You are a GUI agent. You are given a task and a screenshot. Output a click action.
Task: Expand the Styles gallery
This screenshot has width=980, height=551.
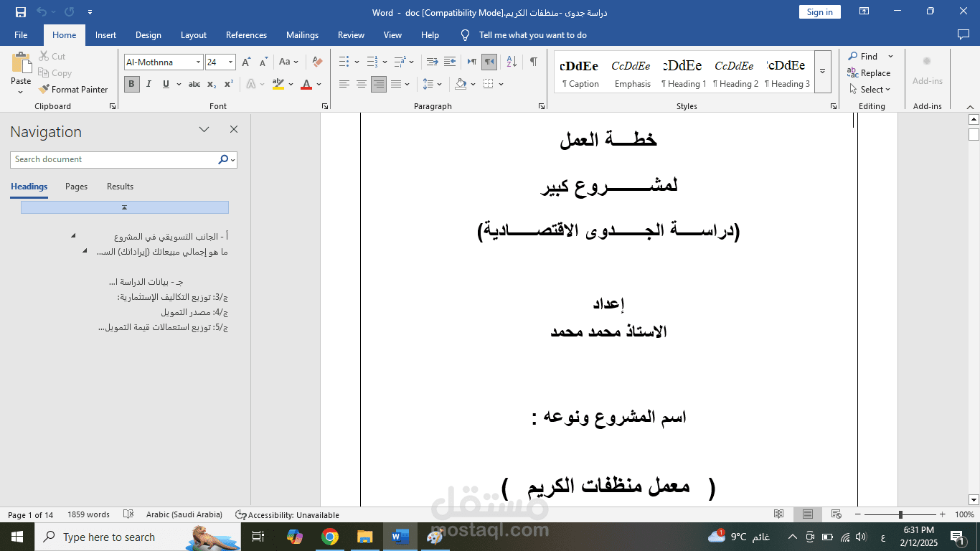pos(823,72)
